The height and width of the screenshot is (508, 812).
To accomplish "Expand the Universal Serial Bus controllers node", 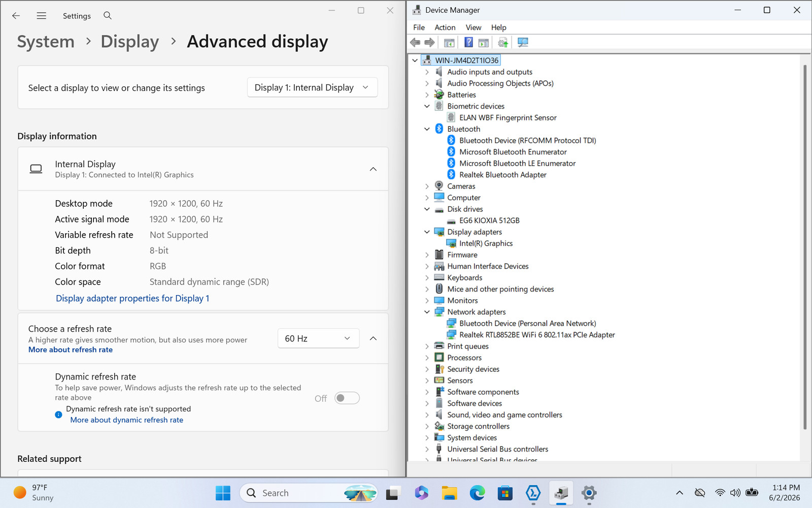I will (427, 449).
